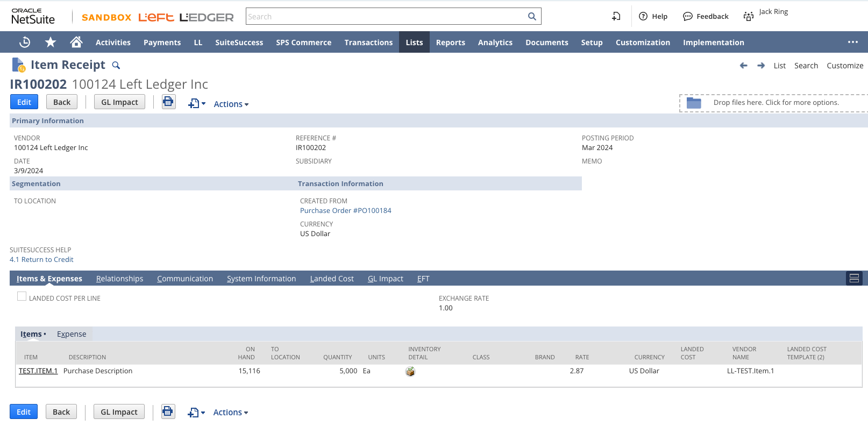
Task: Go to the next record arrow
Action: tap(761, 65)
